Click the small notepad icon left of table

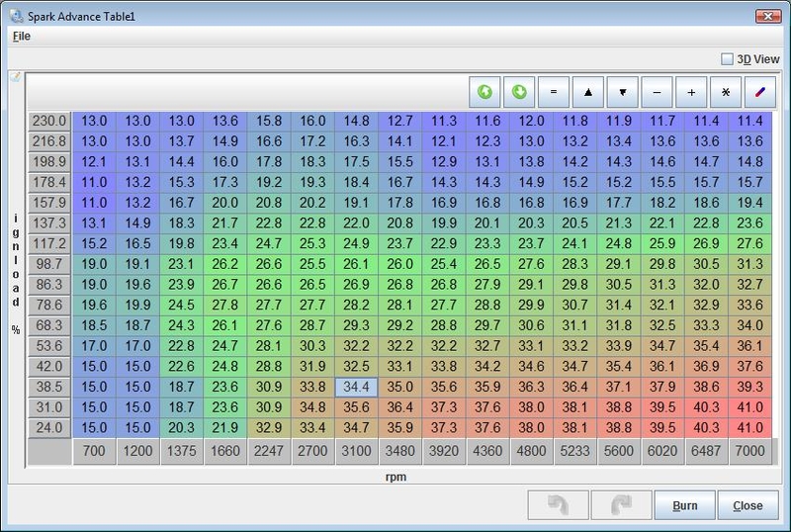coord(15,77)
